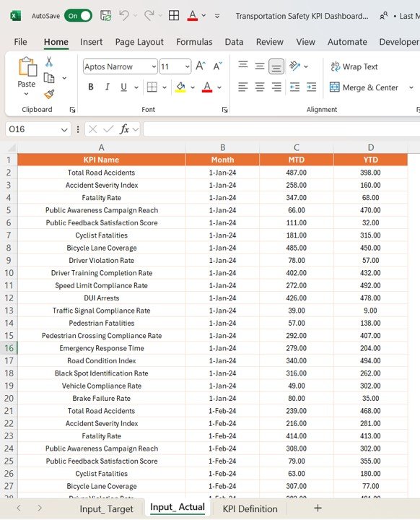420x520 pixels.
Task: Switch to the Page Layout tab
Action: coord(139,42)
